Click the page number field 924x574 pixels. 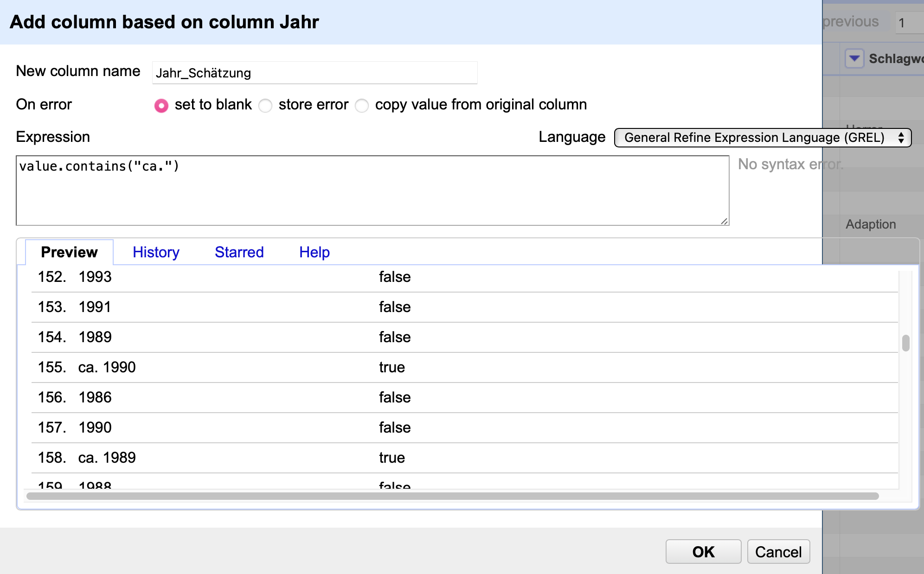pos(909,23)
